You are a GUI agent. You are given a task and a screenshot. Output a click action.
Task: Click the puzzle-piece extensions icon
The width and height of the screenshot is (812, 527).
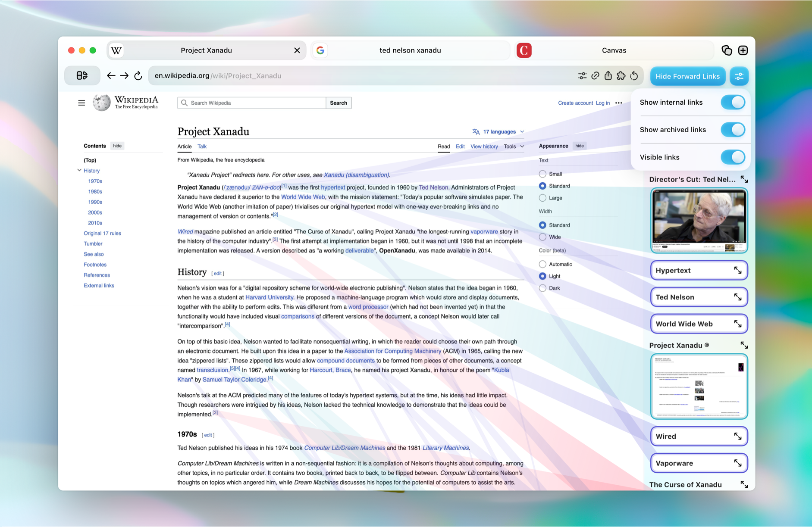coord(621,76)
